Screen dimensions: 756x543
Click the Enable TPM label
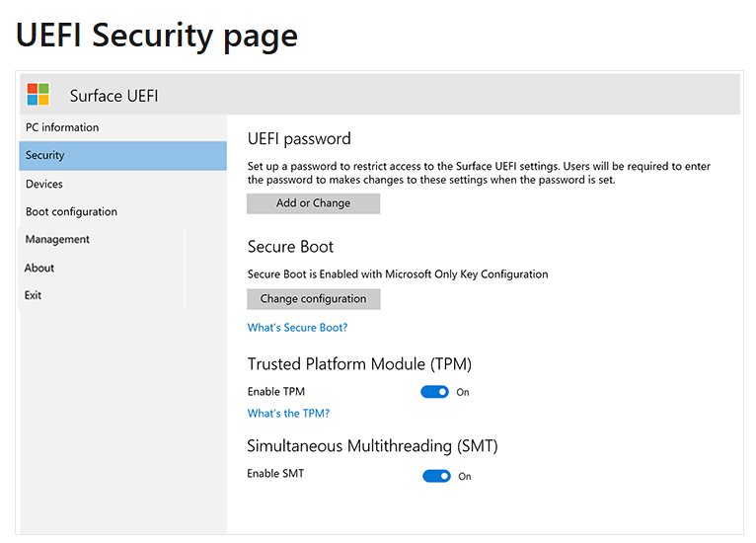point(275,392)
